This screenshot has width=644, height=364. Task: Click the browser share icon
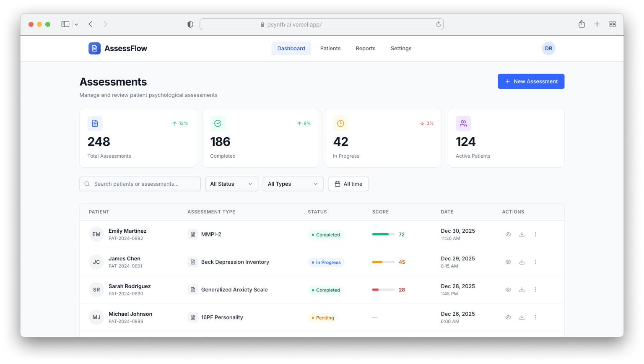coord(582,24)
